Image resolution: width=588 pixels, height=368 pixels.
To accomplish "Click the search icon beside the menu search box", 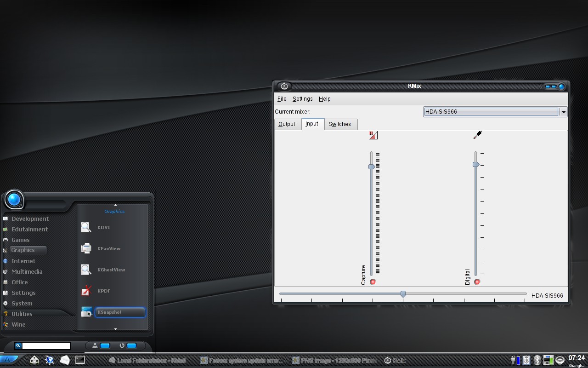I will [x=18, y=345].
